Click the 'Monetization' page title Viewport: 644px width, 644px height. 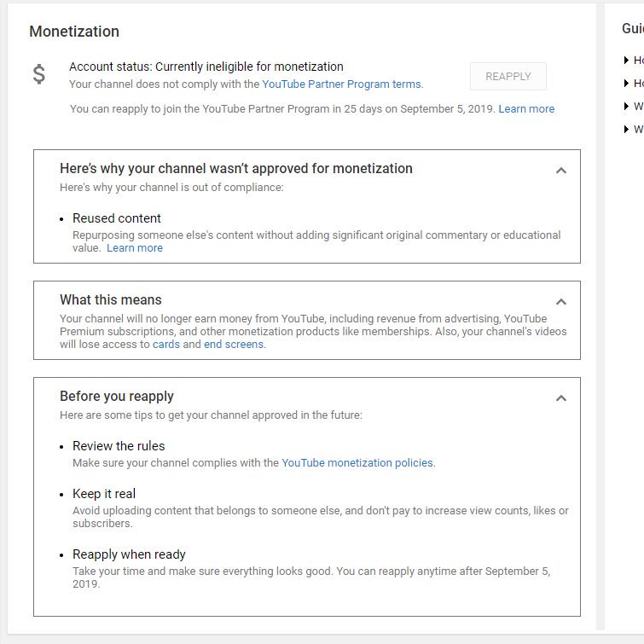[x=74, y=32]
